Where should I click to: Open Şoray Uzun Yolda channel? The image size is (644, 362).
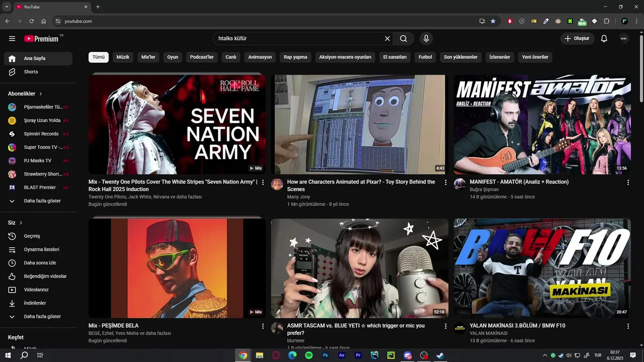coord(38,121)
